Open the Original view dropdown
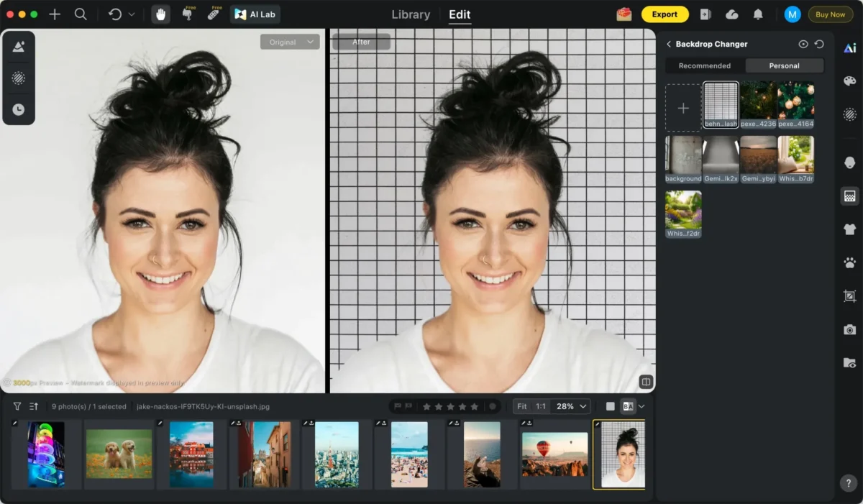 [290, 42]
